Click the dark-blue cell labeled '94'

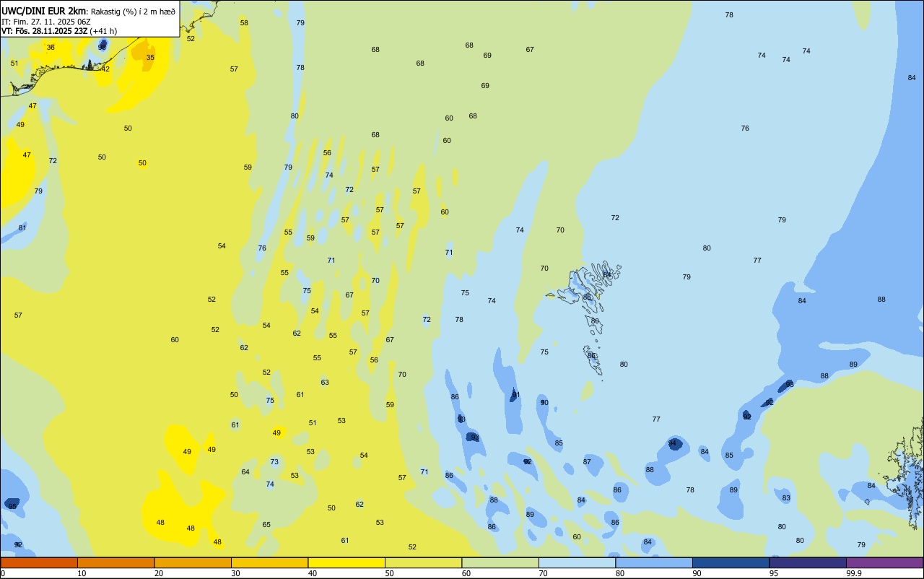point(673,443)
